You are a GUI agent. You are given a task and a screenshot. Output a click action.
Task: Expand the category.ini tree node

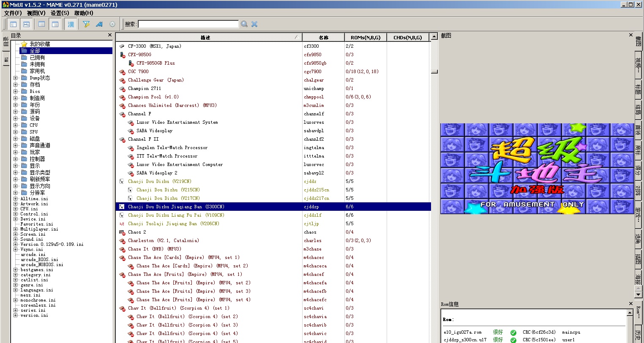coord(15,275)
